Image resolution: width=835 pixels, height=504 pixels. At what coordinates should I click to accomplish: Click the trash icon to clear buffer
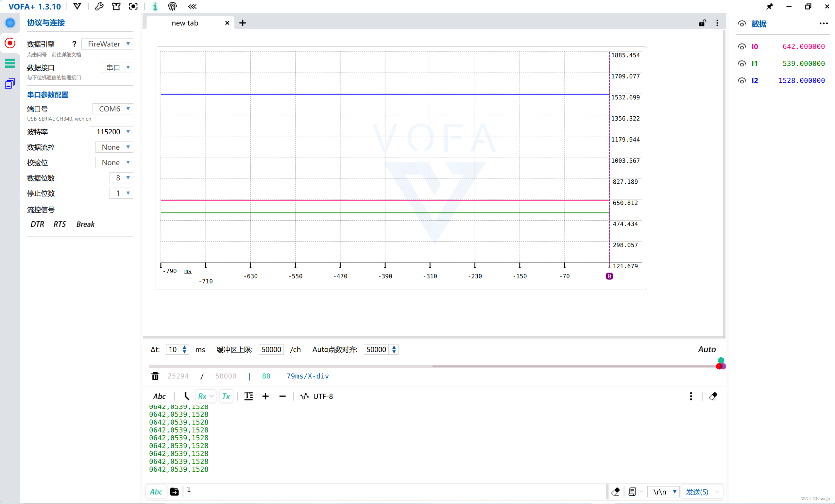tap(155, 376)
